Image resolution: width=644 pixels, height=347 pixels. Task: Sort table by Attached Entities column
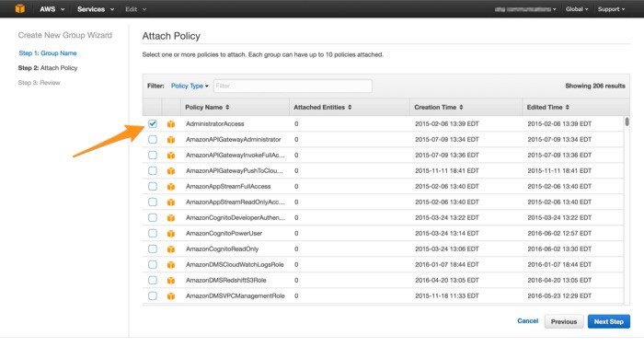pos(322,108)
